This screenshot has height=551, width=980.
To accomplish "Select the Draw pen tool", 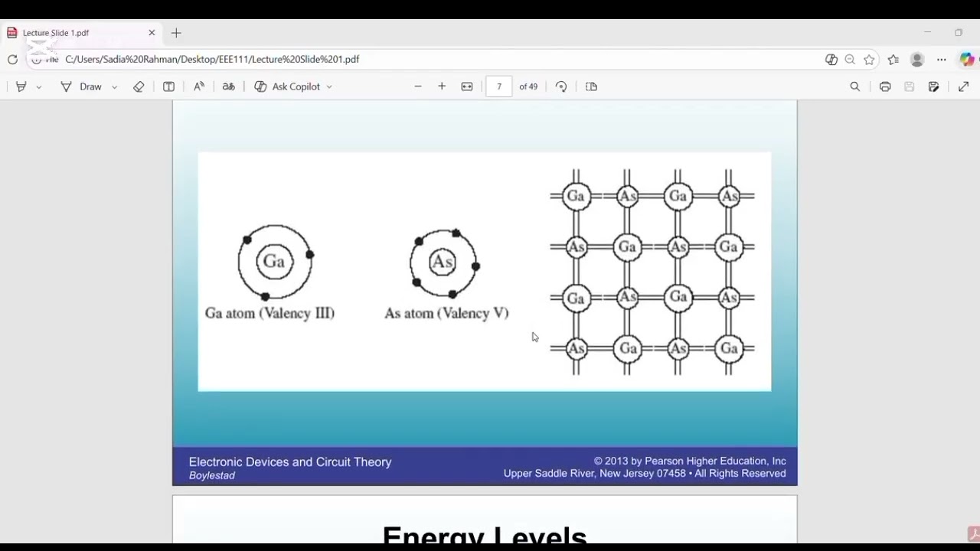I will coord(81,86).
